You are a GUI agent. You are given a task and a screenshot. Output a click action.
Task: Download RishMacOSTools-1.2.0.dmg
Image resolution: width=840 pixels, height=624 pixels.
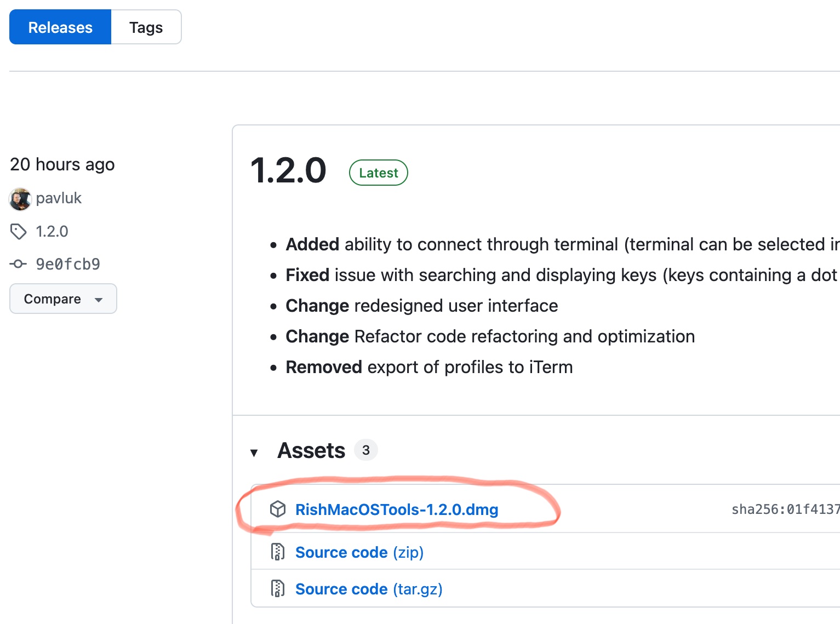point(397,509)
